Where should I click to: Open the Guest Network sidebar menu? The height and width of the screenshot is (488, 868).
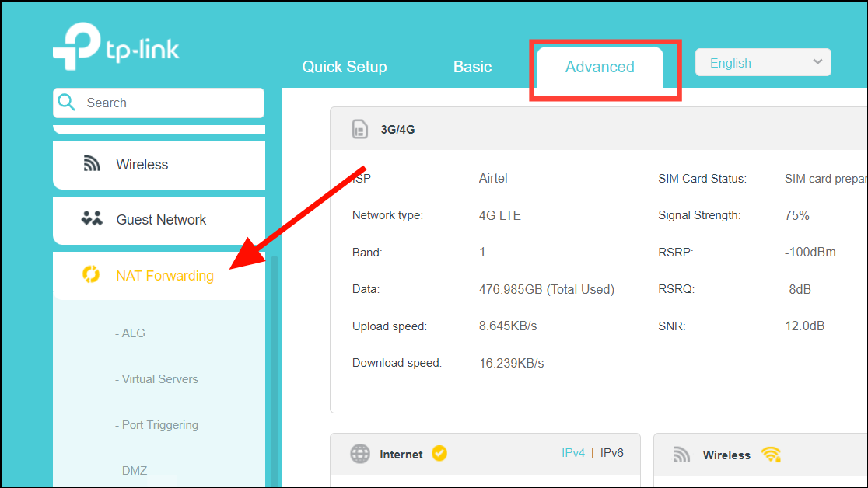pos(159,220)
